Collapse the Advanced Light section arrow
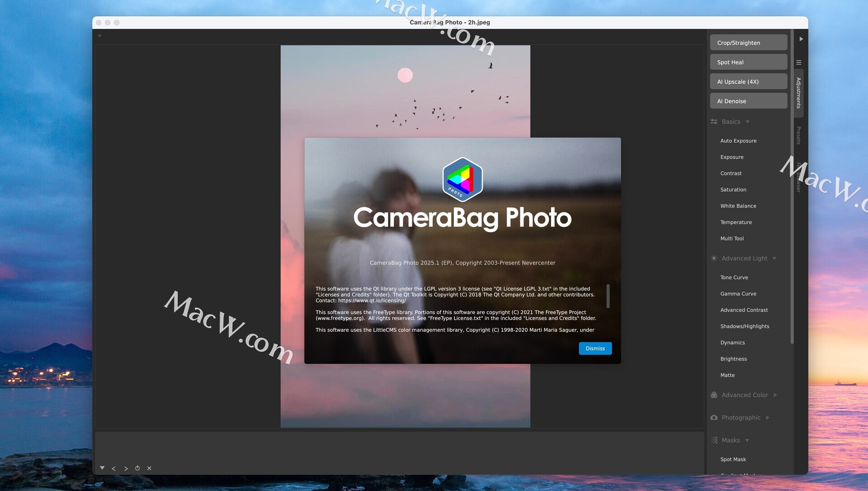The height and width of the screenshot is (491, 868). click(774, 258)
